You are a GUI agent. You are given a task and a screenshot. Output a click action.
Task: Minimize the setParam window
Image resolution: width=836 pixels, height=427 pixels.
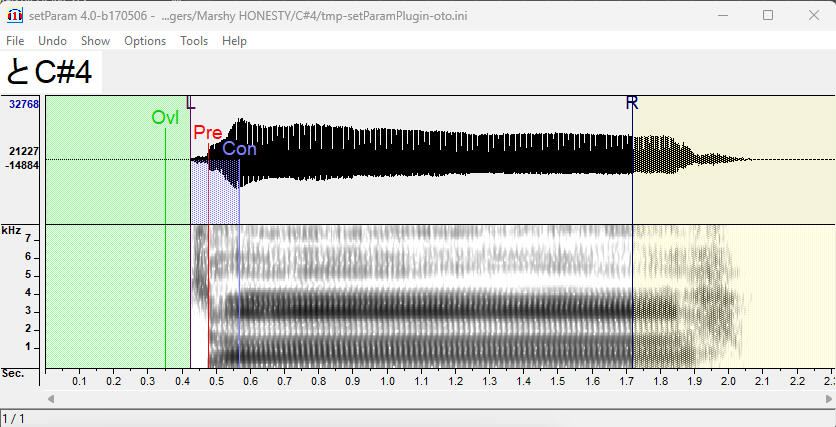(722, 15)
